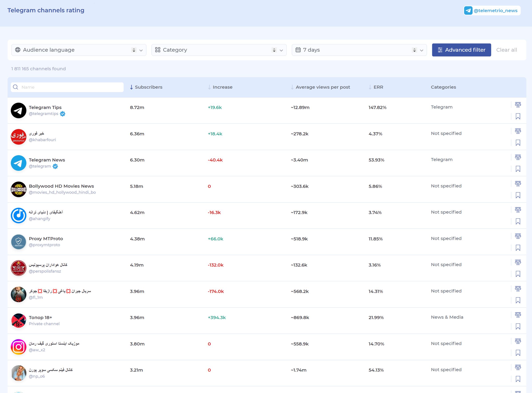Click verified badge next to @telegramtips
Image resolution: width=532 pixels, height=393 pixels.
pos(63,114)
